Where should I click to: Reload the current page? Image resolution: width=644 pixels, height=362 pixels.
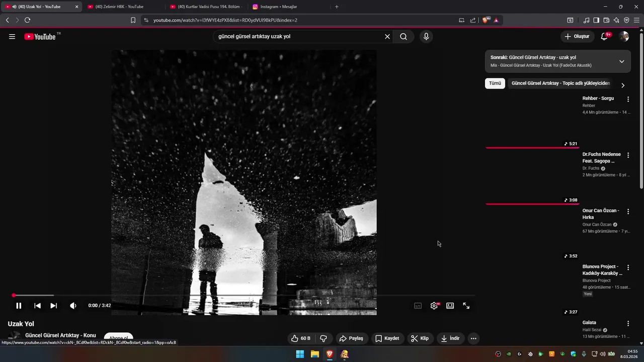(27, 20)
